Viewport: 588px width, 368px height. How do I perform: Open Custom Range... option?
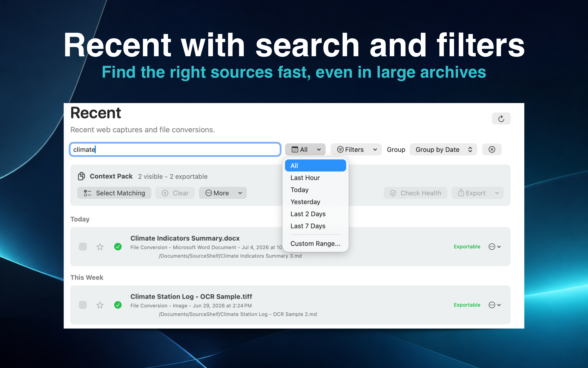(x=315, y=243)
